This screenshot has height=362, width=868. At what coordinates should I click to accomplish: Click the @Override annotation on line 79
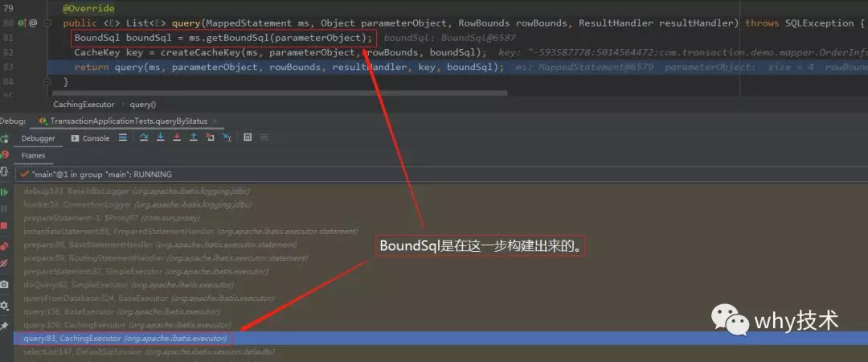tap(89, 8)
